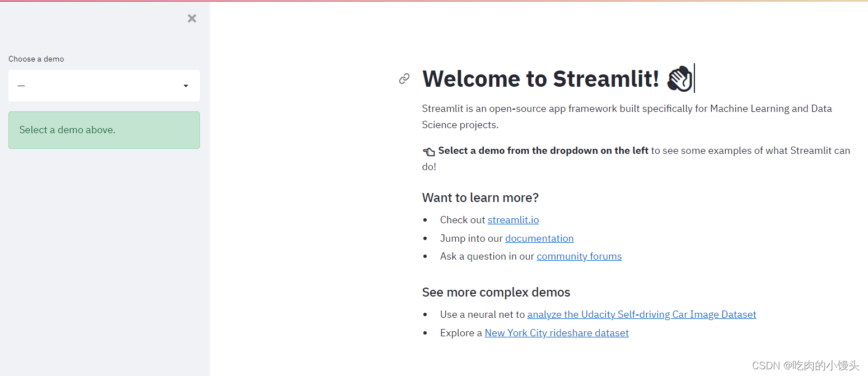Open the streamlit.io link

click(x=513, y=220)
